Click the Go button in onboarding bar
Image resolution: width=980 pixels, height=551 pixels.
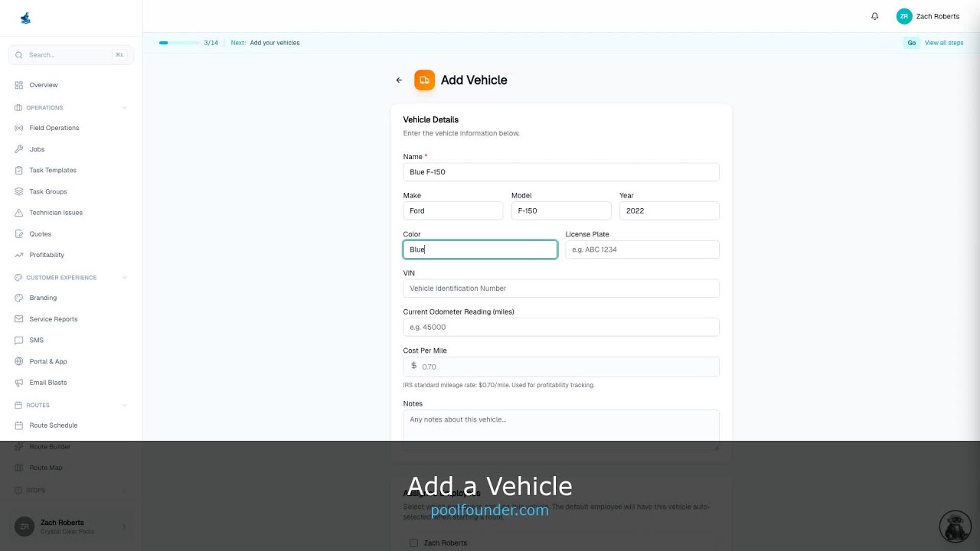click(x=911, y=43)
